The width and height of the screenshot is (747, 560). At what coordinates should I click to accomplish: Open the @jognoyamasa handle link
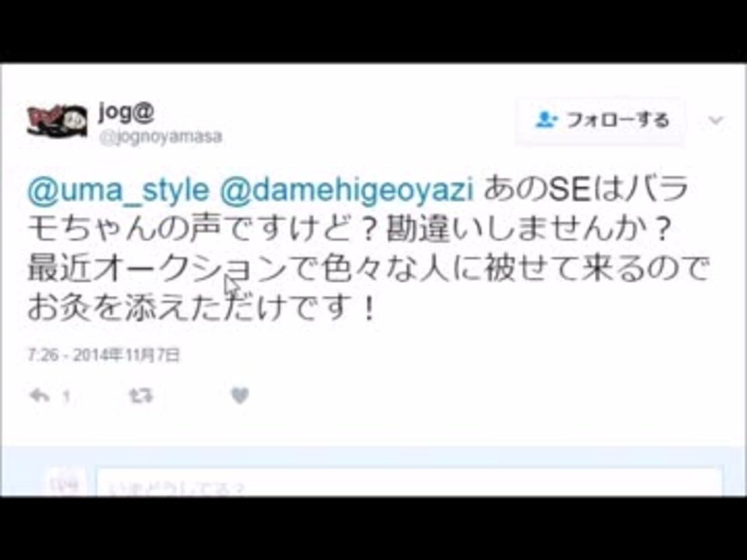[160, 137]
